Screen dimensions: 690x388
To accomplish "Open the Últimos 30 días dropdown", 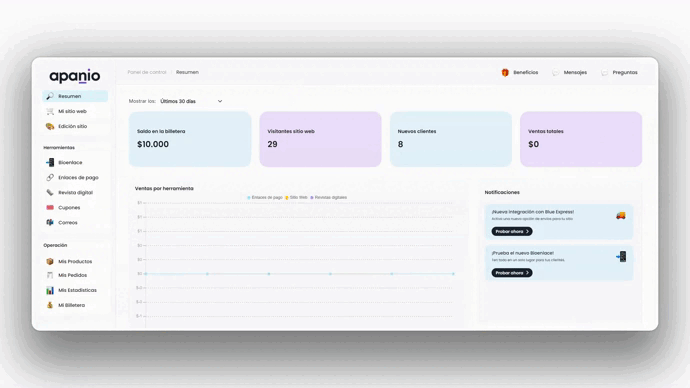I will click(x=191, y=101).
